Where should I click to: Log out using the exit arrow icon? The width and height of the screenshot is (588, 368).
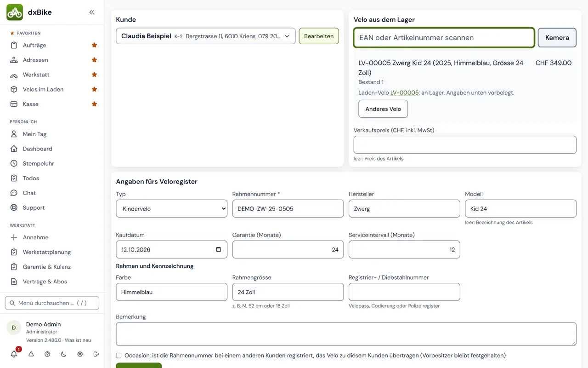tap(96, 354)
